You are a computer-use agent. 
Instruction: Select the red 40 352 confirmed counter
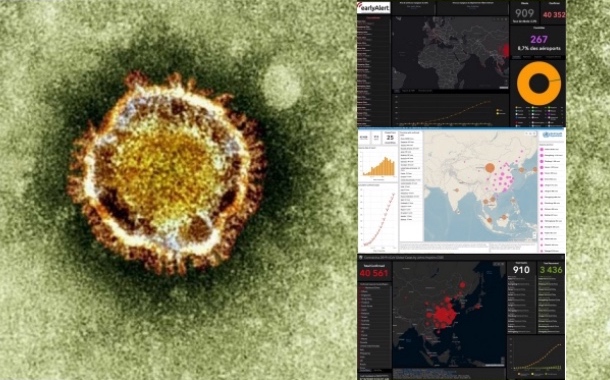pos(554,15)
